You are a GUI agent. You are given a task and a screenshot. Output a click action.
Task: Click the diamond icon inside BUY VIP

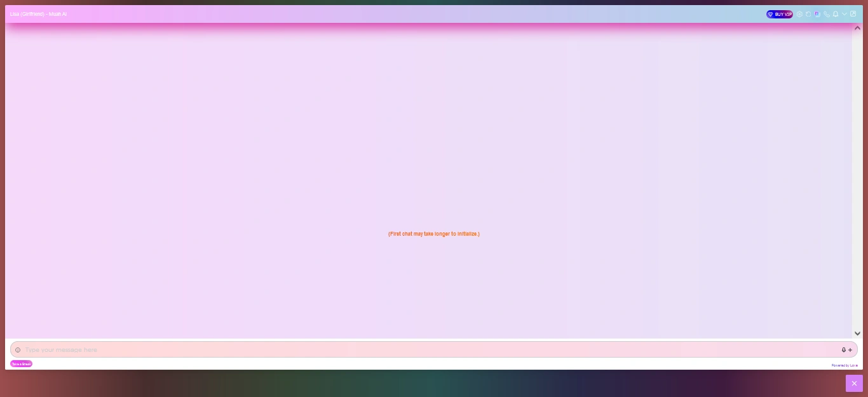click(770, 14)
